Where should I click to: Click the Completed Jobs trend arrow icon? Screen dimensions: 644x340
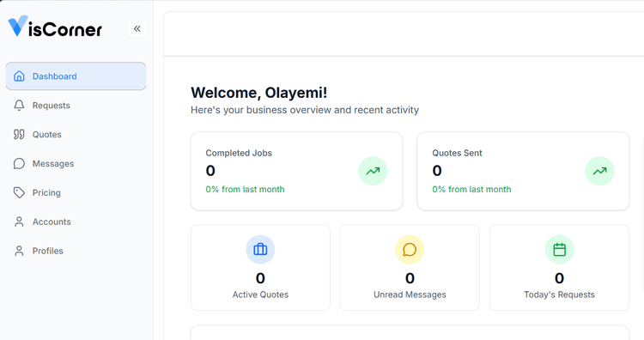pos(373,171)
